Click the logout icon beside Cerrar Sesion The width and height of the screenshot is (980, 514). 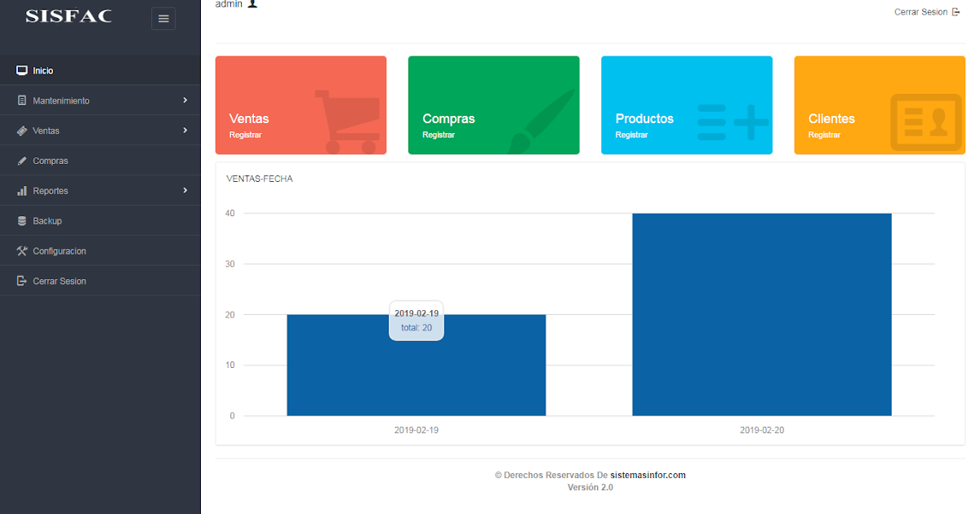pyautogui.click(x=20, y=280)
